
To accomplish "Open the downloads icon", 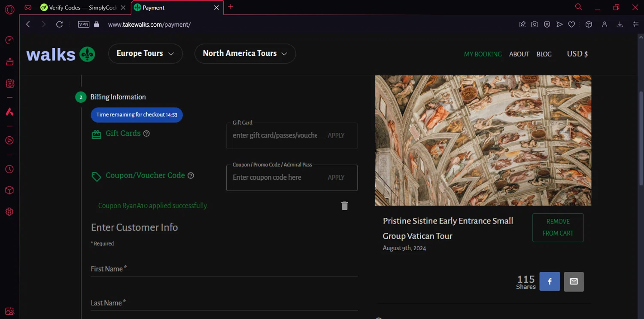I will pyautogui.click(x=620, y=25).
